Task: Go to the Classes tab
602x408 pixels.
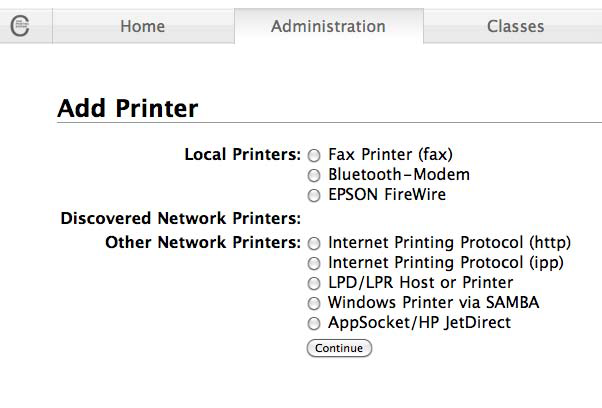Action: click(x=515, y=27)
